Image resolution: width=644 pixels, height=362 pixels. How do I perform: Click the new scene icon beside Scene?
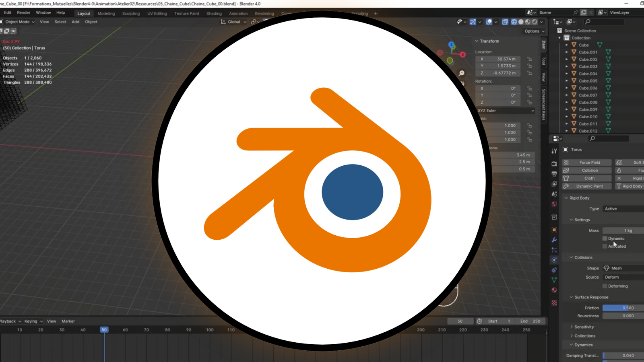pyautogui.click(x=584, y=12)
